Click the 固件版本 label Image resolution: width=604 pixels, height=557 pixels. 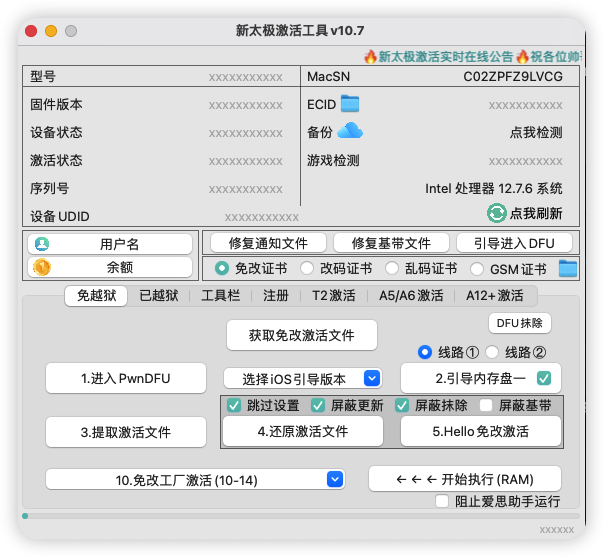pyautogui.click(x=56, y=104)
